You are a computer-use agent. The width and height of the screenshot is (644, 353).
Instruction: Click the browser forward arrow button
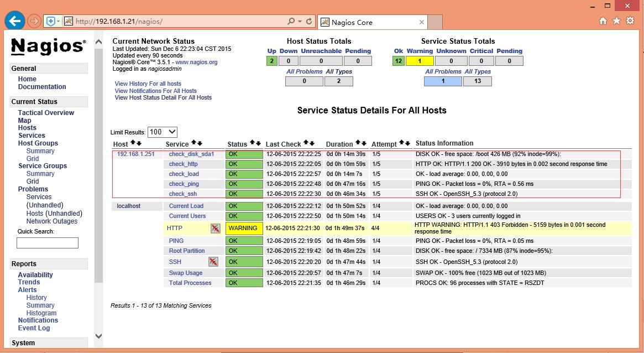click(35, 21)
